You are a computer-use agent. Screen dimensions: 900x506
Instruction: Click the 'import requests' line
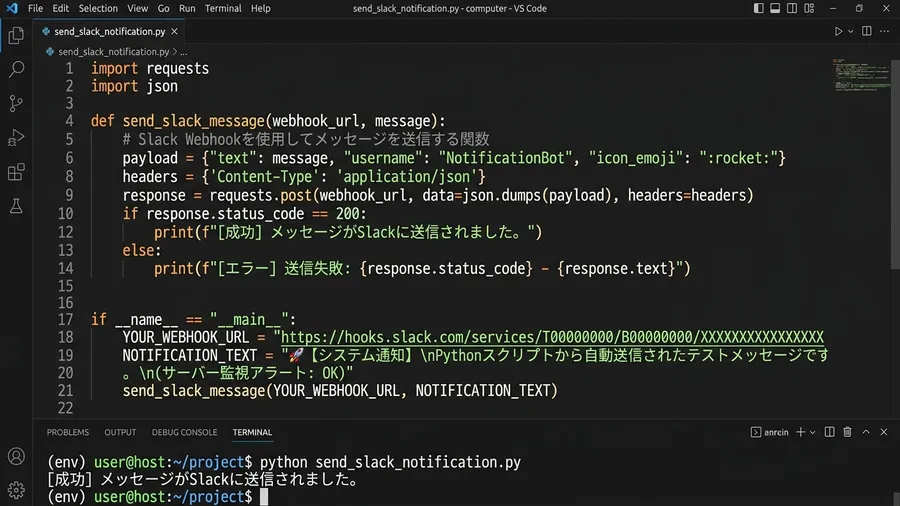click(150, 68)
